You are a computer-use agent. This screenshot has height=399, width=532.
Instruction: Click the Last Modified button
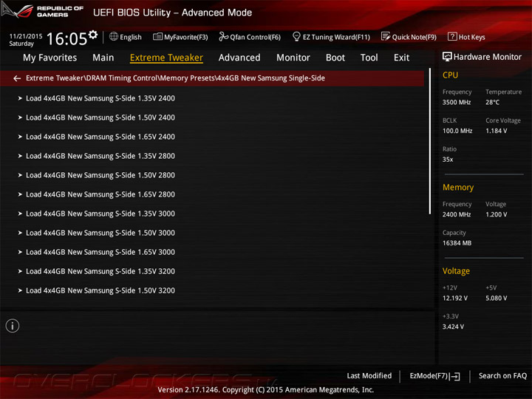(369, 375)
